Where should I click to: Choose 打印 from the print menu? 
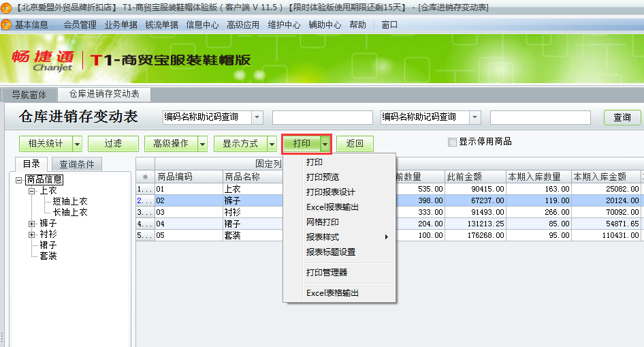point(339,162)
